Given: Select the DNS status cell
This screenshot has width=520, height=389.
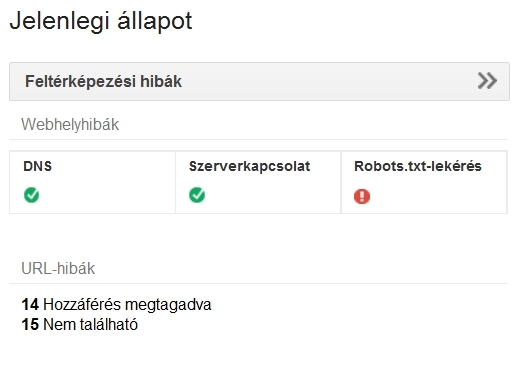Looking at the screenshot, I should (x=92, y=182).
